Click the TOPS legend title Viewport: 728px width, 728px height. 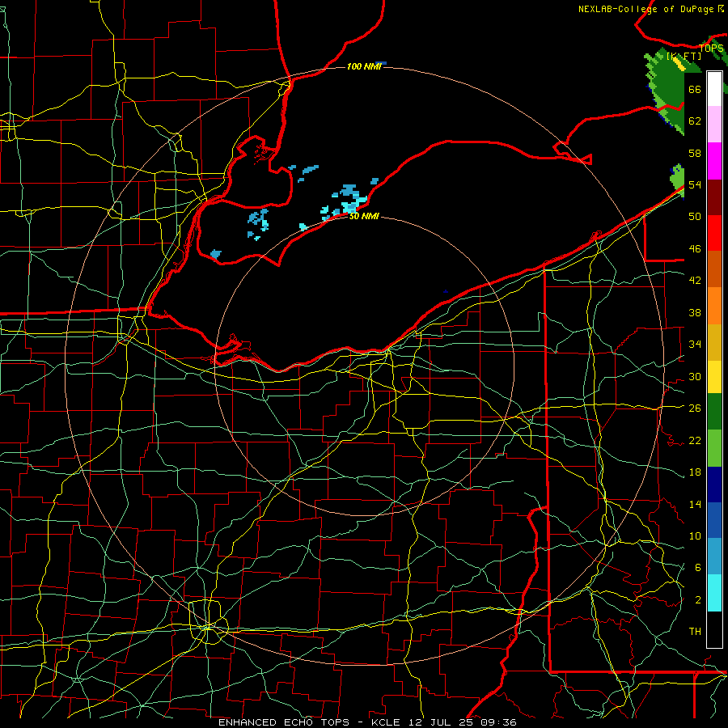tap(711, 48)
